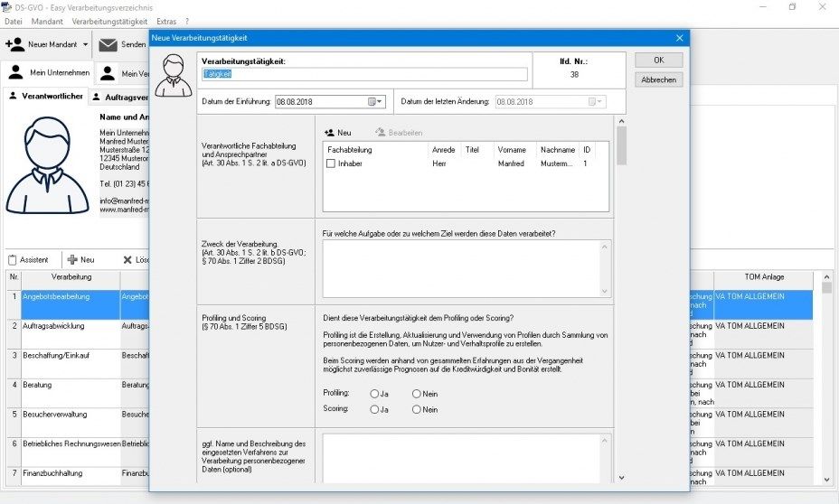
Task: Open the Mandant menu
Action: click(47, 22)
